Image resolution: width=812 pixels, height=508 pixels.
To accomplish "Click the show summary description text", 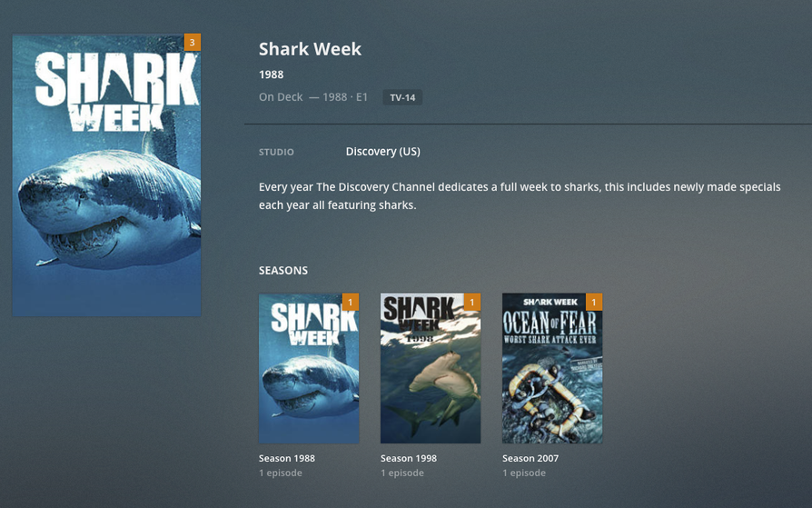I will [520, 196].
